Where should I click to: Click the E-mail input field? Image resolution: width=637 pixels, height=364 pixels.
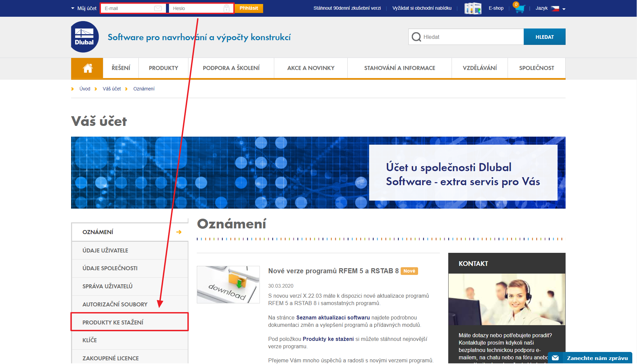coord(133,8)
